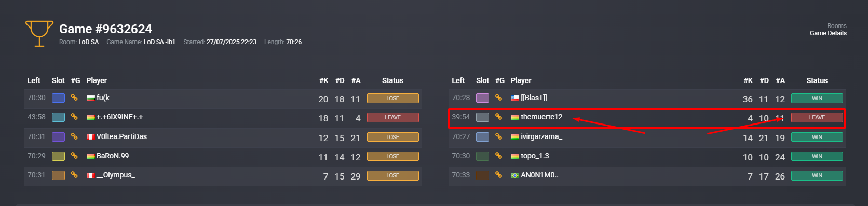Click the chain link icon beside [[BlasT]]

pyautogui.click(x=498, y=98)
